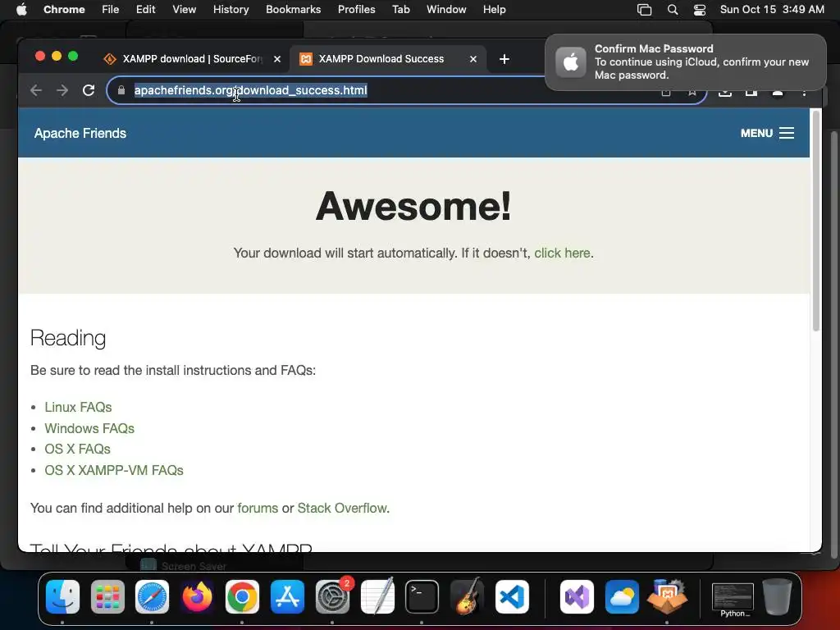Open Visual Studio purple icon in Dock
The height and width of the screenshot is (630, 840).
pos(577,597)
